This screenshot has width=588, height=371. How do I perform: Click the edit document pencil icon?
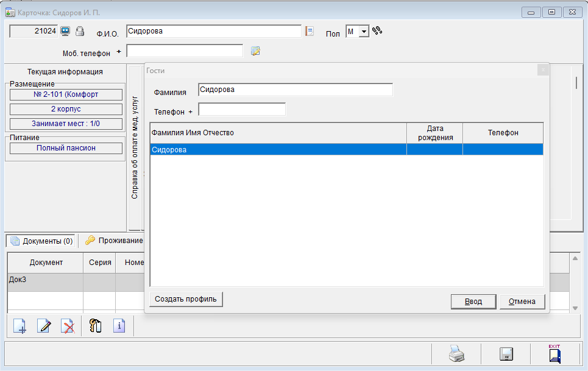pos(44,326)
